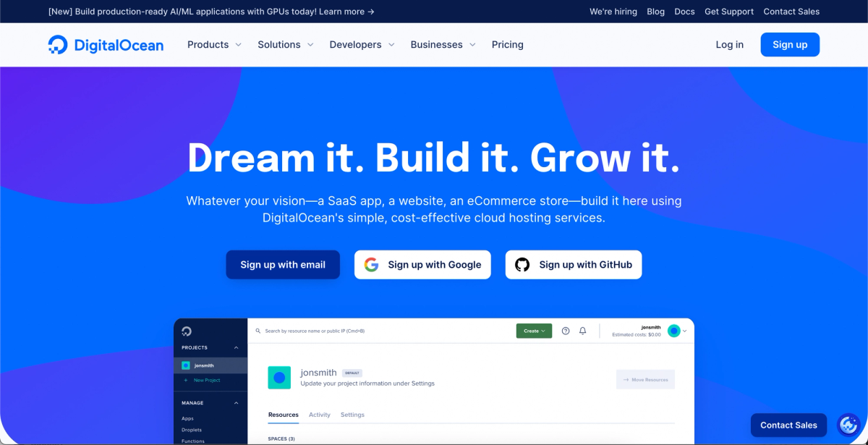Collapse the PROJECTS section in the sidebar

coord(236,347)
